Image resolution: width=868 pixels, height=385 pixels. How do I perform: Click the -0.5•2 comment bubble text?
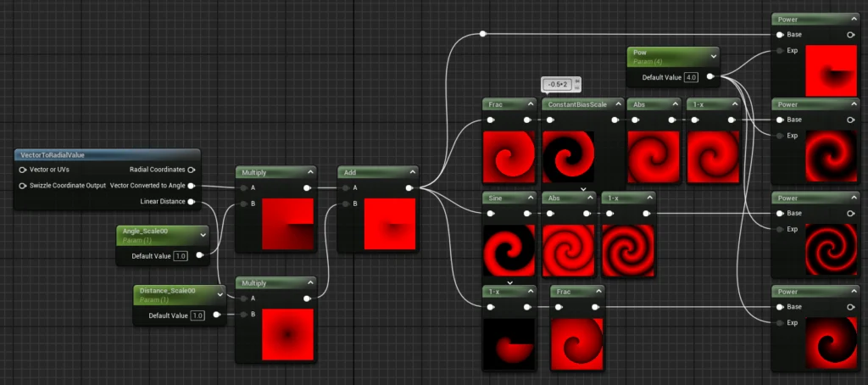coord(557,84)
